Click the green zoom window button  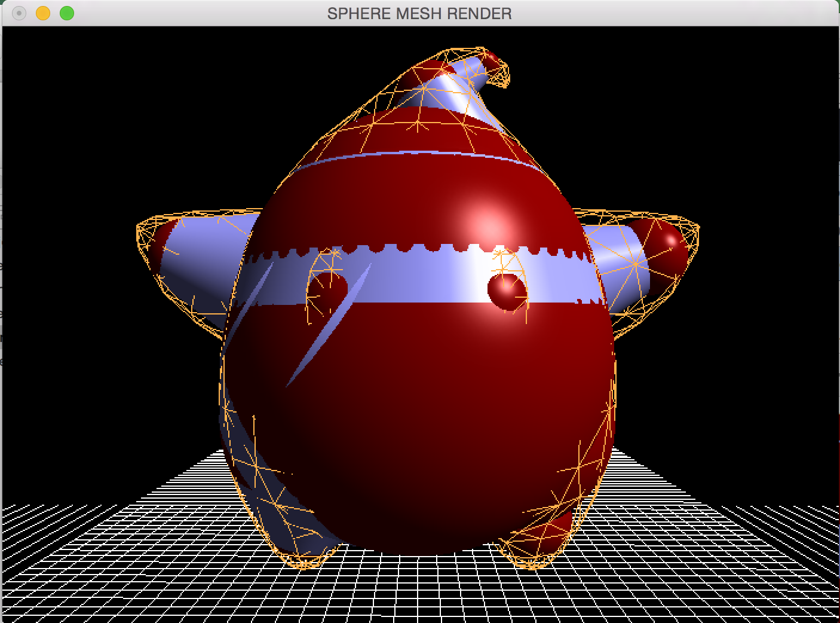coord(67,13)
